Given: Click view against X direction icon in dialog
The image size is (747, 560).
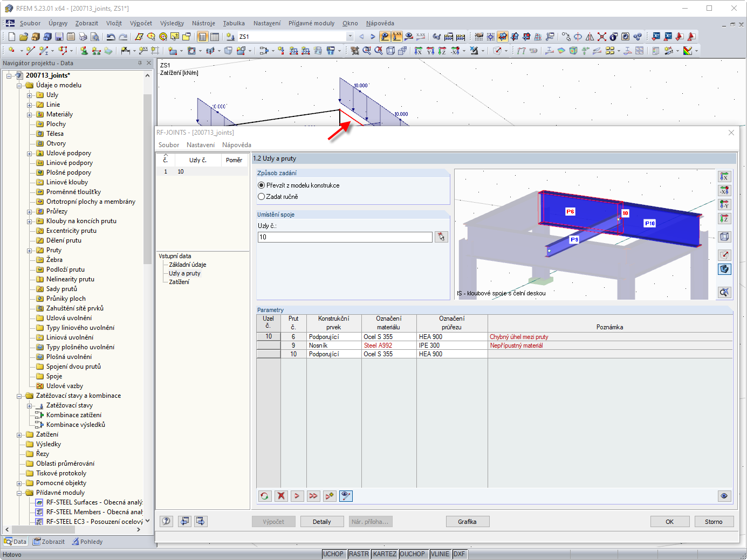Looking at the screenshot, I should click(724, 190).
